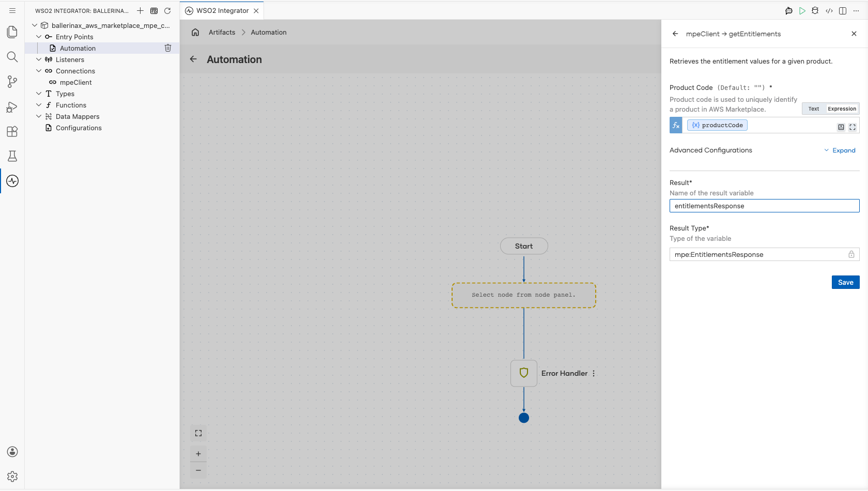This screenshot has width=868, height=491.
Task: Open the Source Control icon
Action: (12, 82)
